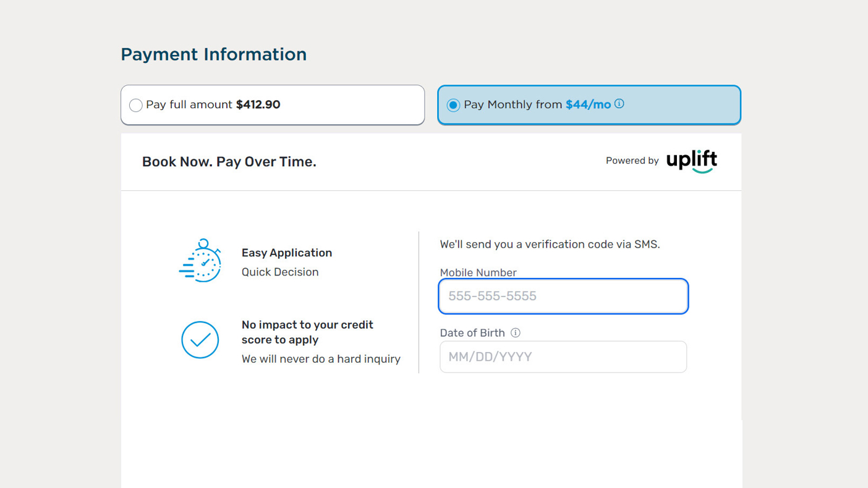Viewport: 868px width, 488px height.
Task: Click the Quick Decision text
Action: 280,272
